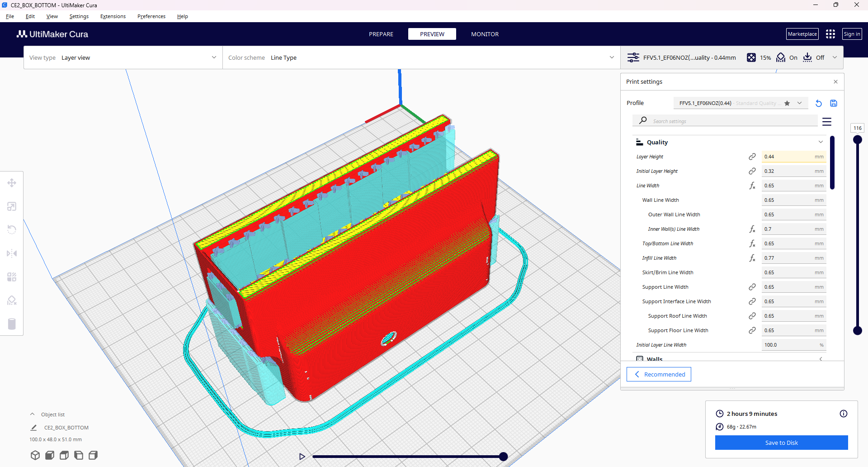868x467 pixels.
Task: Click the upper layer slider handle
Action: (x=857, y=140)
